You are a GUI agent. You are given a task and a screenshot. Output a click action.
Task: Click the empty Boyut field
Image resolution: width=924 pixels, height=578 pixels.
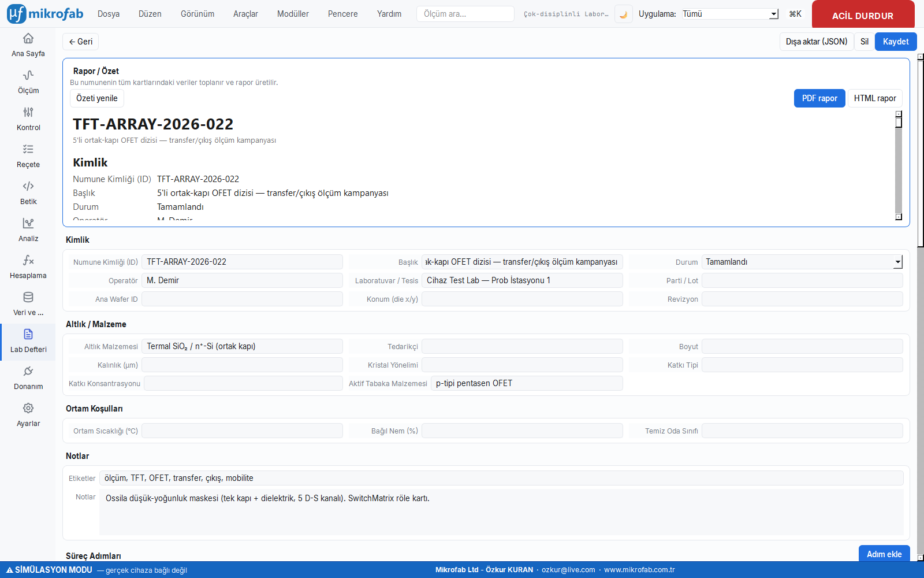[802, 346]
